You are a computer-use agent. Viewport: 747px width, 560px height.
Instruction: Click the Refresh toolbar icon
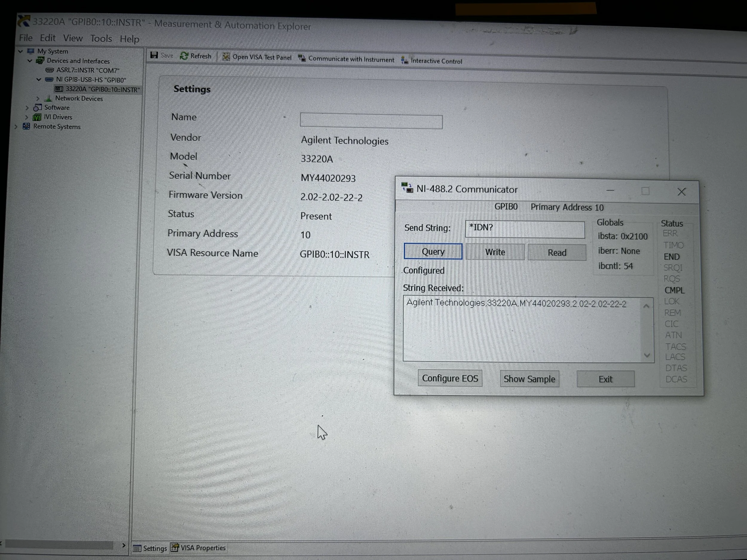tap(184, 56)
